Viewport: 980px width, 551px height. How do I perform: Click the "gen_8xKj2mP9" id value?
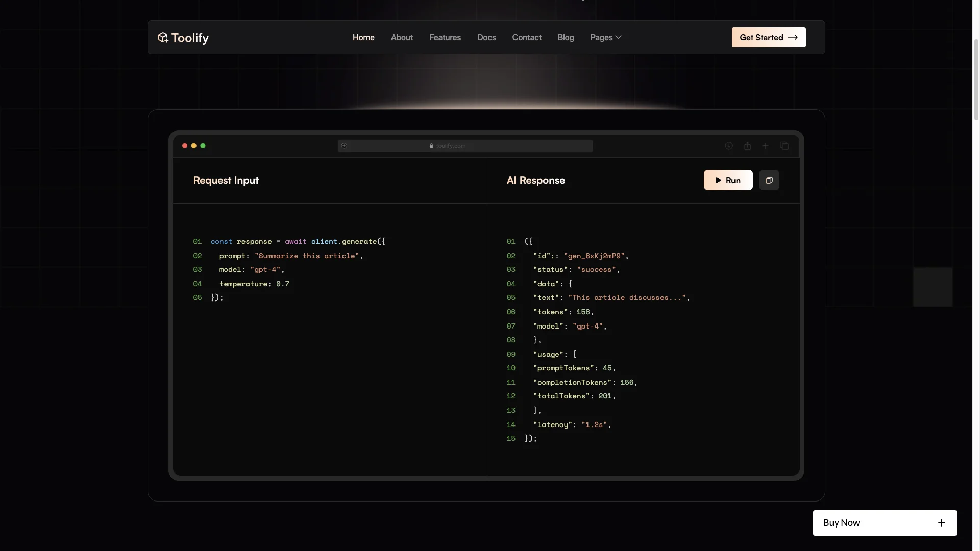coord(594,256)
